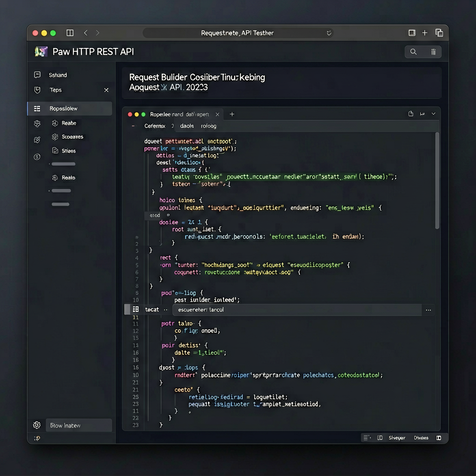Select "Ropssiolew" in the sidebar
This screenshot has height=476, width=476.
coord(70,109)
